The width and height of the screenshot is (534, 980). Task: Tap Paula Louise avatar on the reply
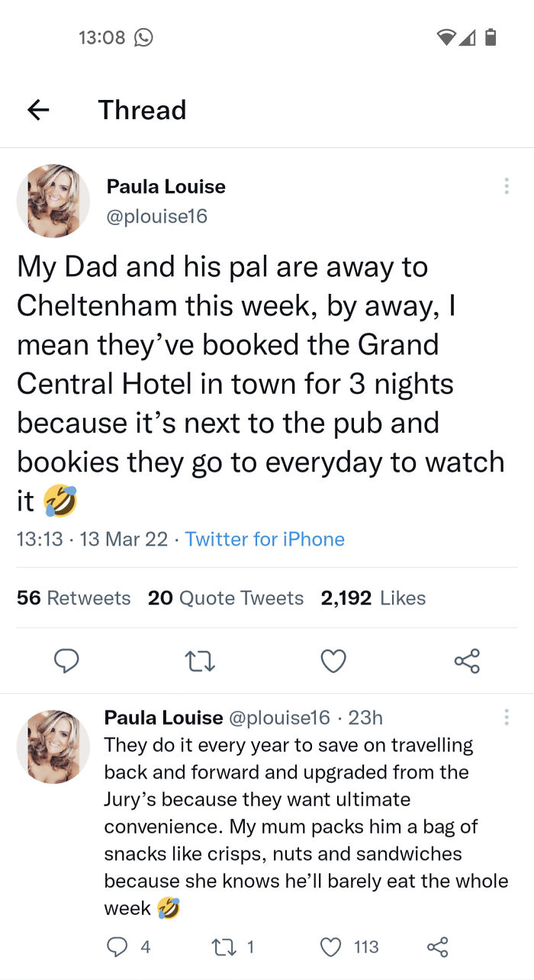tap(53, 747)
